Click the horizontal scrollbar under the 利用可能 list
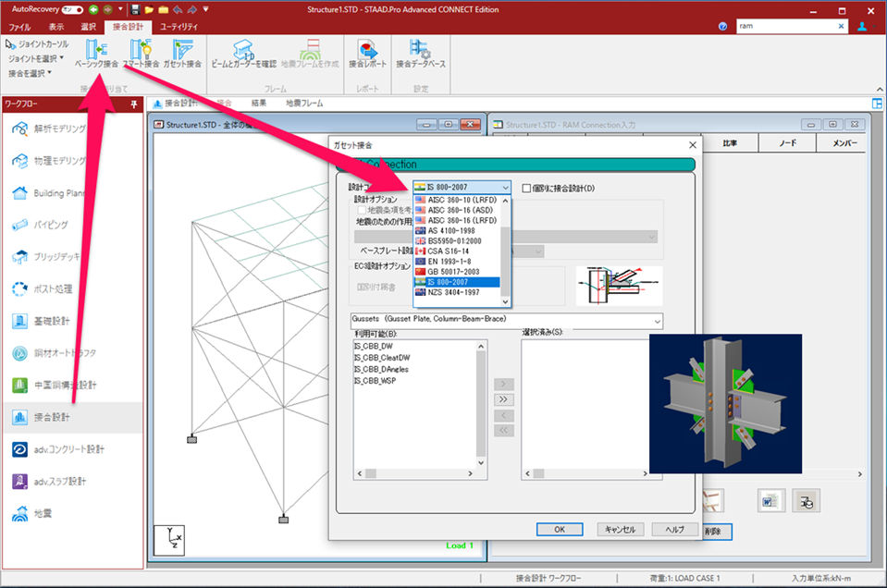This screenshot has height=588, width=887. pos(415,473)
